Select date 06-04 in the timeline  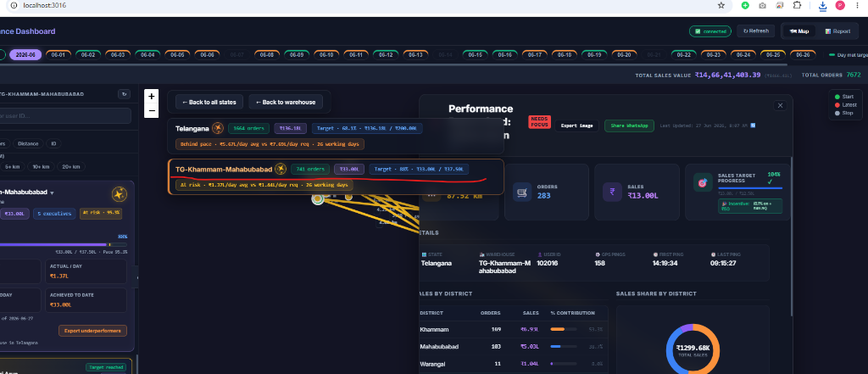(x=147, y=55)
